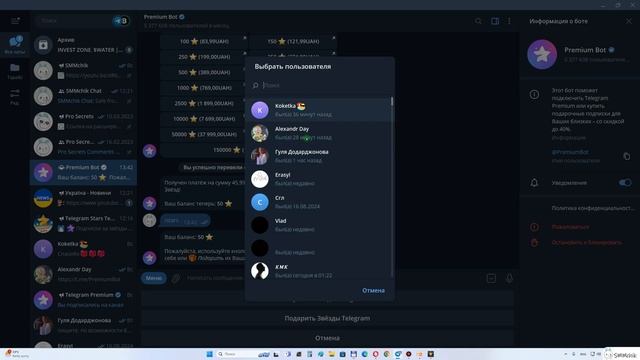Viewport: 640px width, 360px height.
Task: Close the bot info panel
Action: point(629,21)
